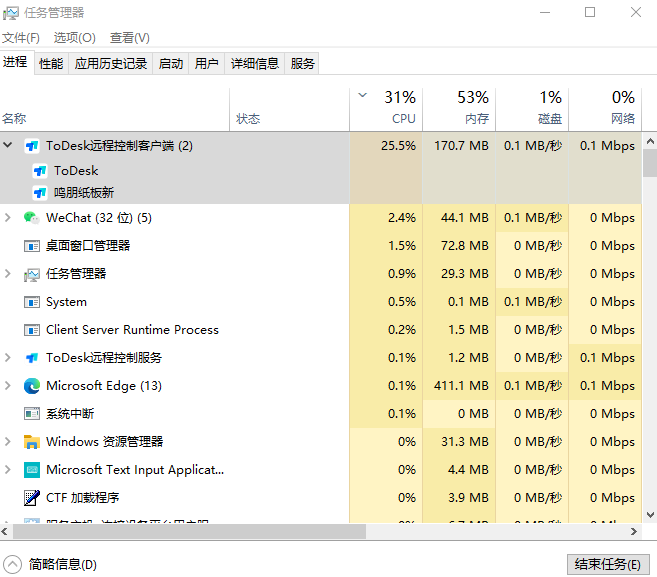Screen dimensions: 657x577
Task: Select the Client Server Runtime Process row
Action: pyautogui.click(x=321, y=330)
